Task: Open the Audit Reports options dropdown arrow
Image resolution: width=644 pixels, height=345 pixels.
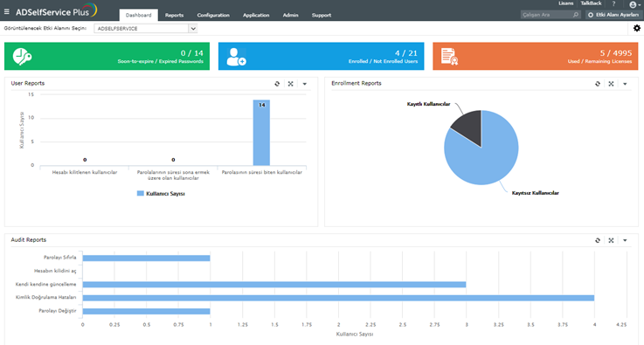Action: 625,241
